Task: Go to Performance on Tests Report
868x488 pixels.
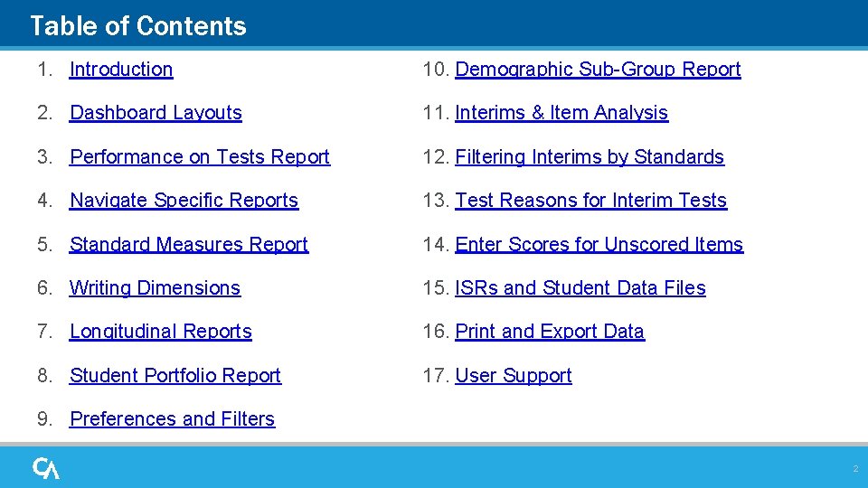Action: point(200,156)
